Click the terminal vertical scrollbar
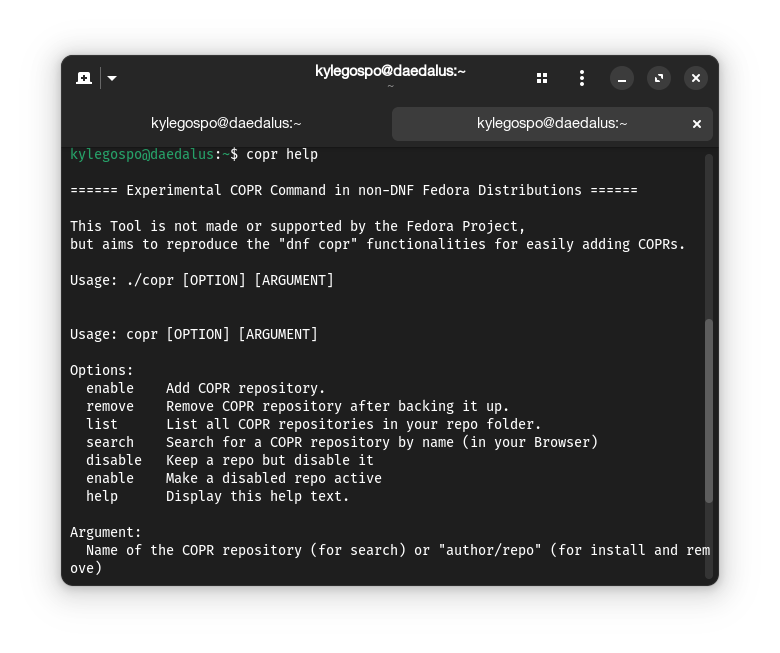 (x=709, y=411)
